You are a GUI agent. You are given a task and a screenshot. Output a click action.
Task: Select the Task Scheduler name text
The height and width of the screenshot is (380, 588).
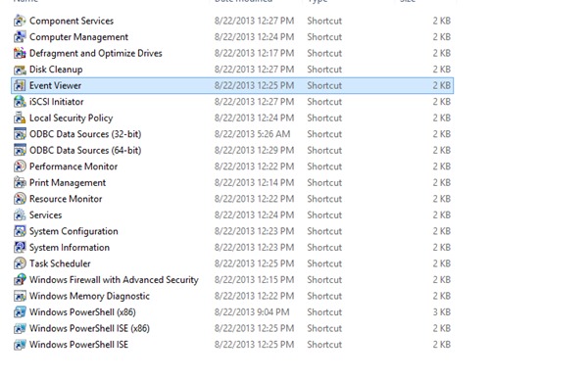click(x=60, y=263)
